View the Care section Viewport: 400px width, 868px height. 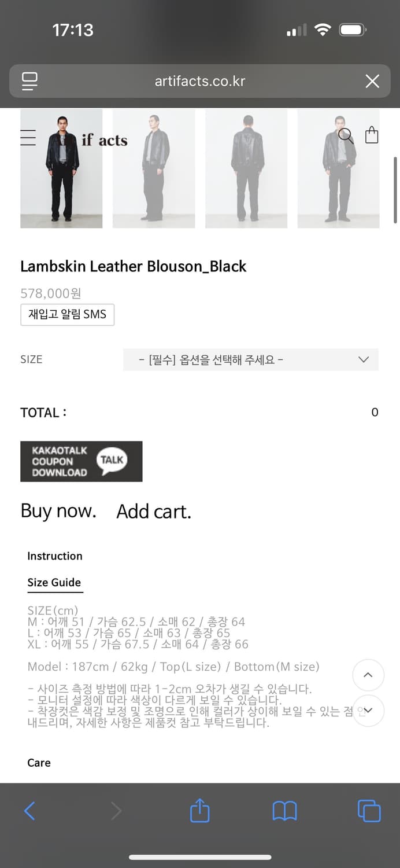pyautogui.click(x=38, y=763)
